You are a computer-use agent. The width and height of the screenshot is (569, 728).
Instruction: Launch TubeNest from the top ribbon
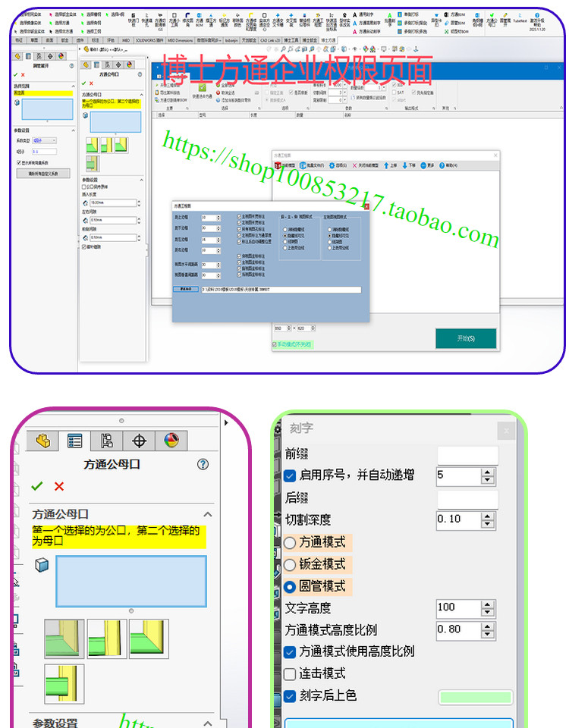point(520,17)
